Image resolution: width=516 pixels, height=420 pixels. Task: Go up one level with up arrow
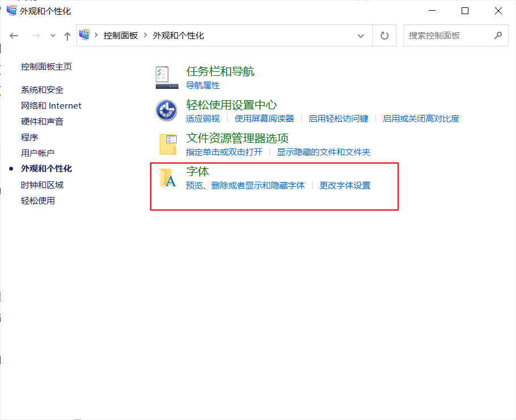[x=67, y=36]
